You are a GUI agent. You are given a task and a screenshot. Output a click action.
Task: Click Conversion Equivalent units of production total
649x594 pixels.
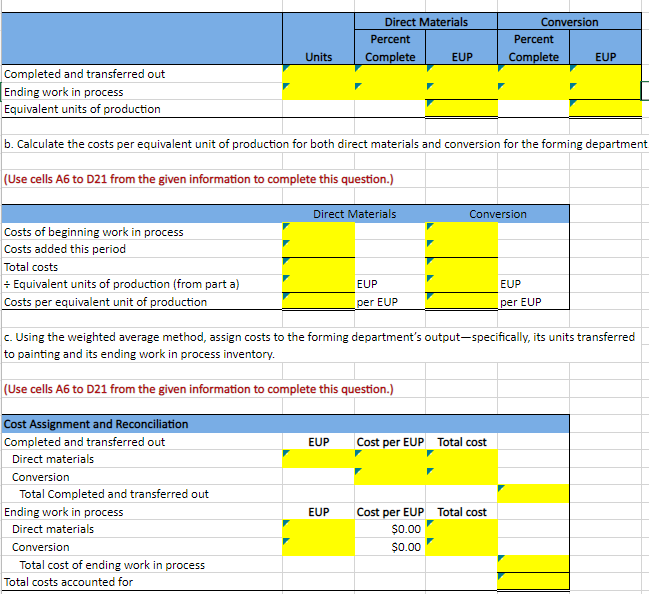tap(606, 108)
